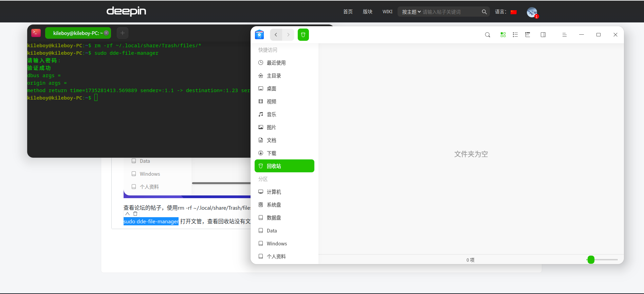Open the user avatar profile
Image resolution: width=644 pixels, height=294 pixels.
click(532, 12)
